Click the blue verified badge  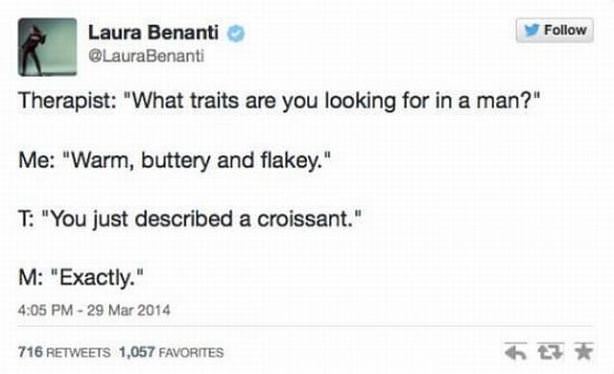(x=236, y=33)
